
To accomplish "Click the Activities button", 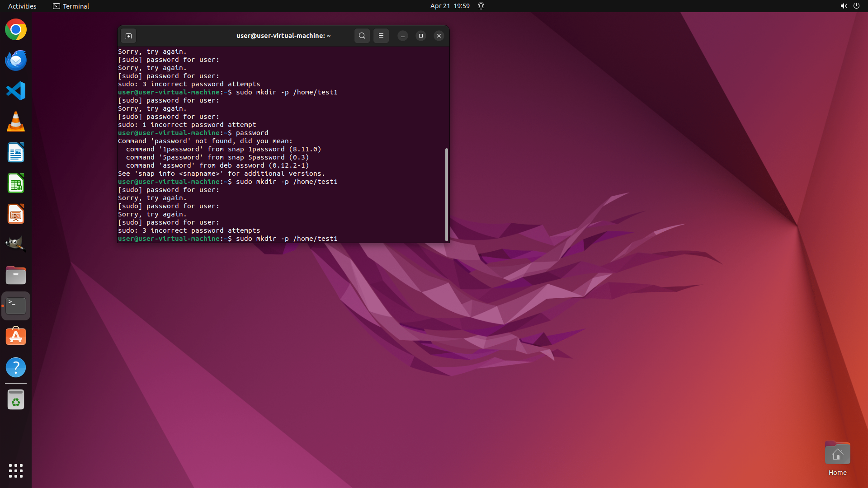I will [x=22, y=6].
